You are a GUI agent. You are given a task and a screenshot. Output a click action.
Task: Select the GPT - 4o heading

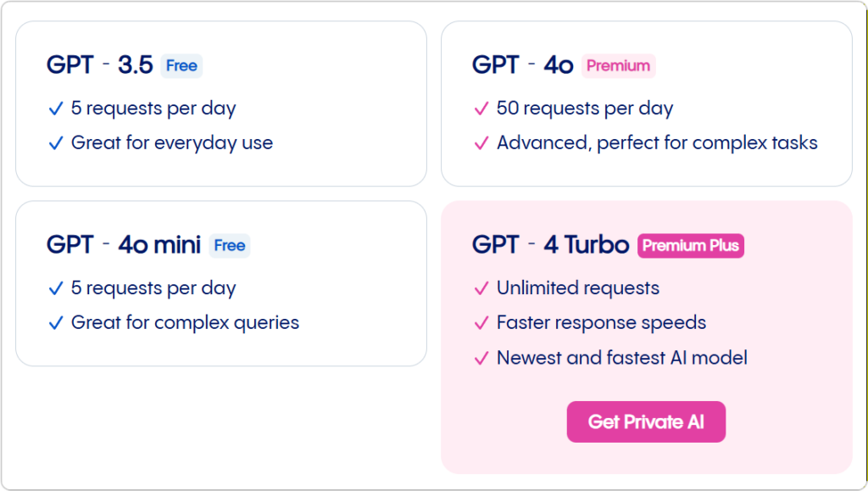click(x=523, y=65)
